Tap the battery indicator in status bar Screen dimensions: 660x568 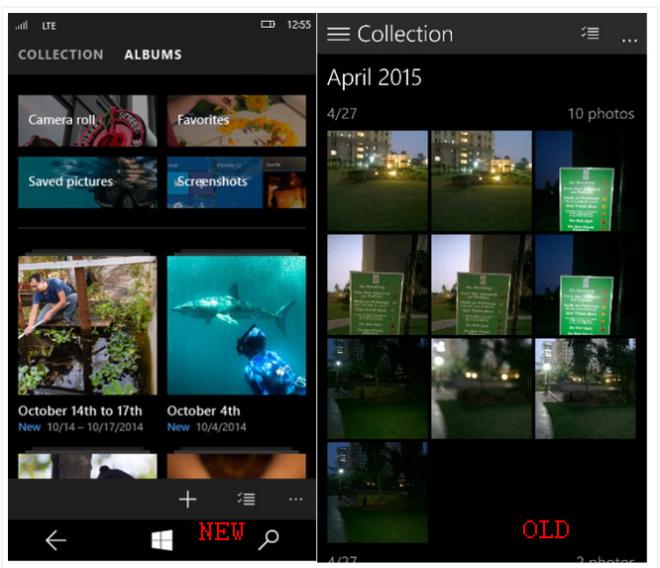[x=268, y=24]
